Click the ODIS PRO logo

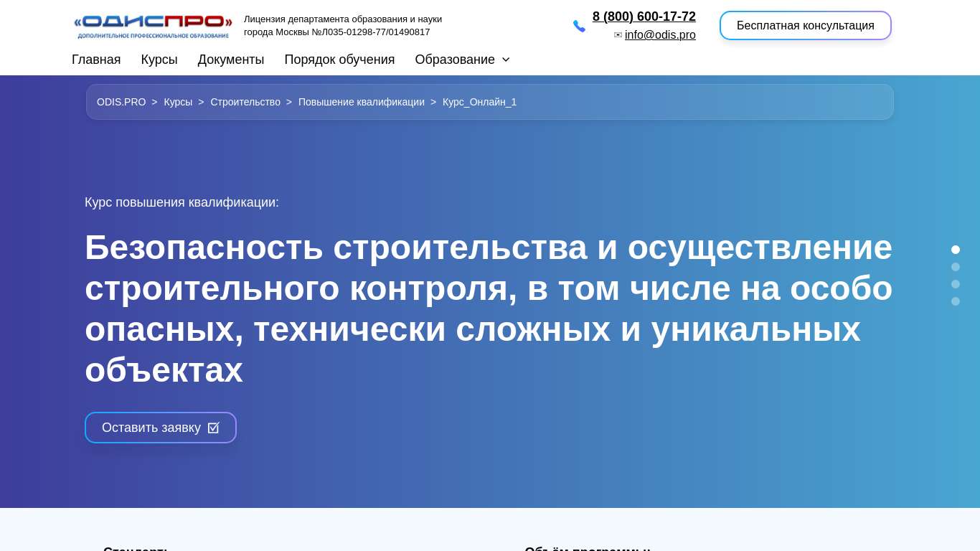(x=153, y=26)
